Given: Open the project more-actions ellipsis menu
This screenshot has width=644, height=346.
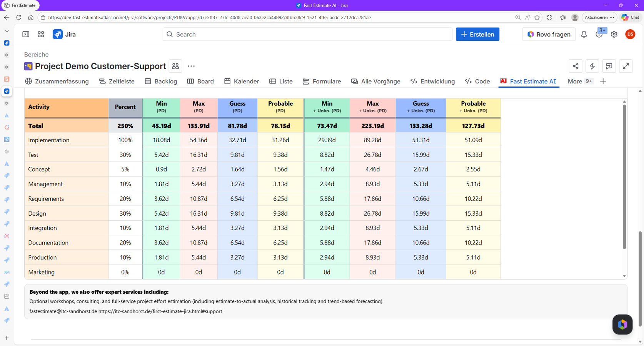Looking at the screenshot, I should (x=191, y=66).
